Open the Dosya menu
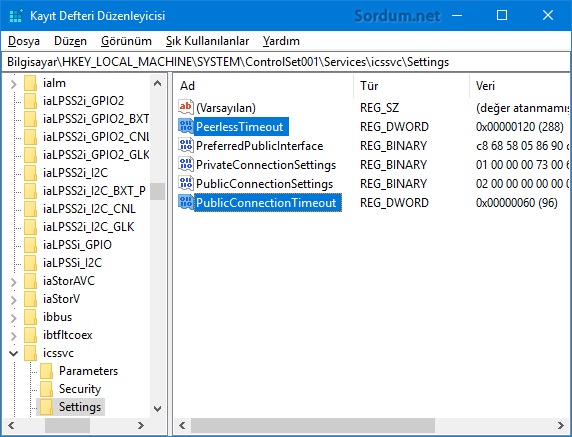The height and width of the screenshot is (437, 572). 24,41
